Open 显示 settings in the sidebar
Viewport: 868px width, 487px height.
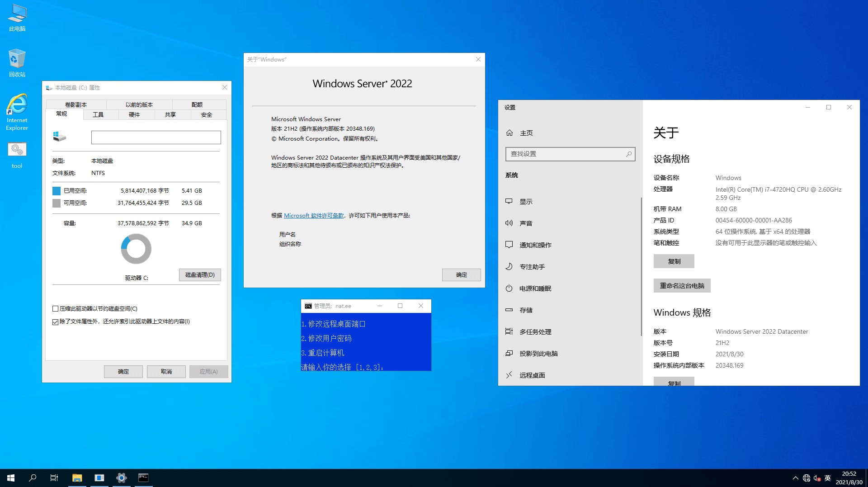click(x=526, y=201)
